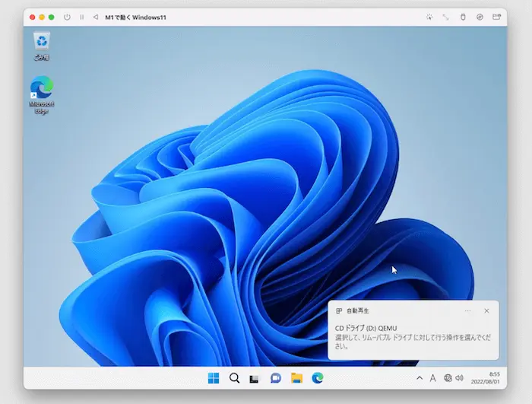Open network globe icon in tray
Image resolution: width=532 pixels, height=404 pixels.
[x=448, y=378]
